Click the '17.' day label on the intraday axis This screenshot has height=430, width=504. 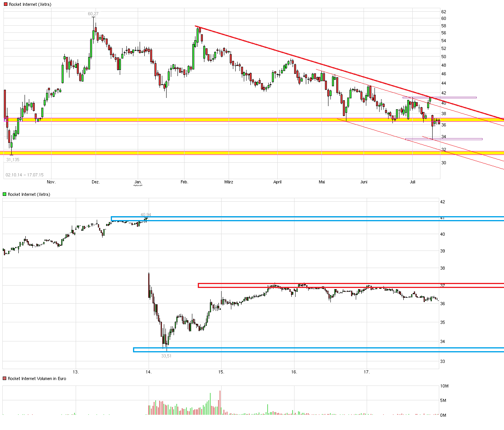[367, 372]
